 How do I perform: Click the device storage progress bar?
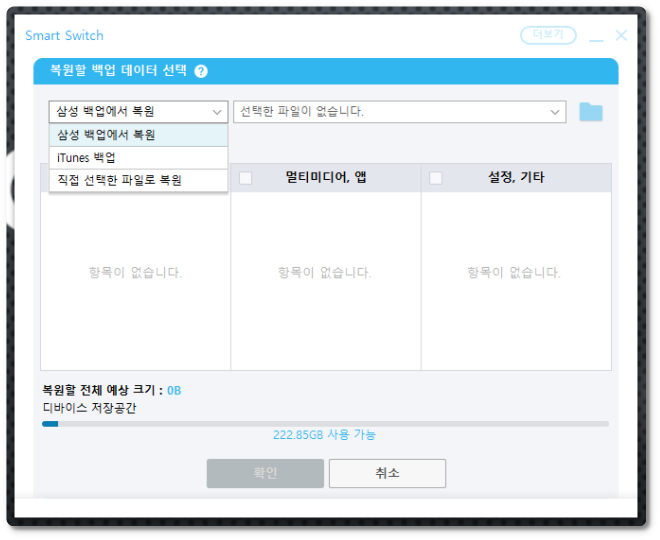(325, 424)
